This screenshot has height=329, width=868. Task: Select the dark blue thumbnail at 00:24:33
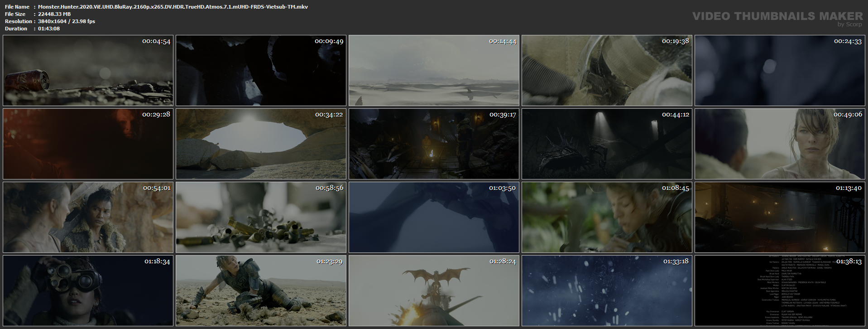[780, 71]
